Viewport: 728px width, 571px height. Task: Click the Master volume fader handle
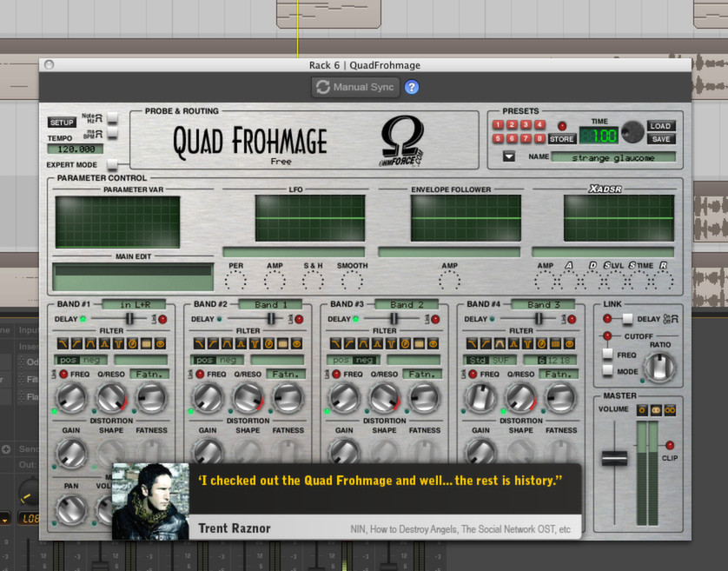coord(614,458)
